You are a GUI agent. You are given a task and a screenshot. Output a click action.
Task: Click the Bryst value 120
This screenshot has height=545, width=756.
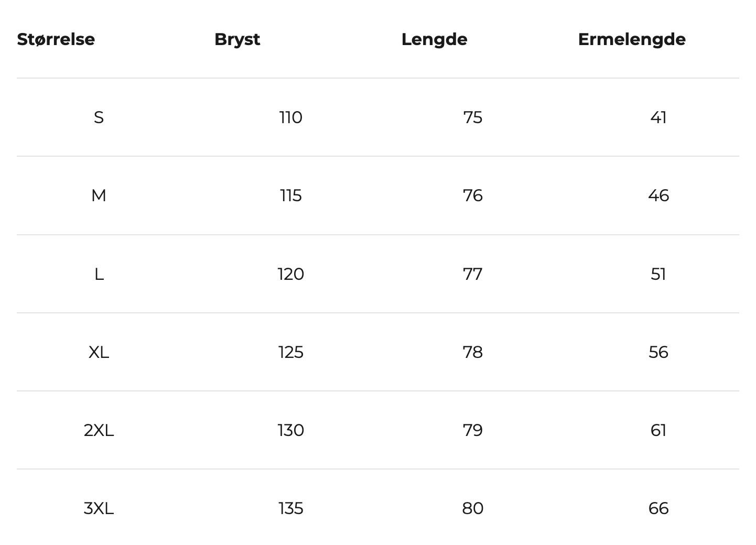pyautogui.click(x=290, y=274)
